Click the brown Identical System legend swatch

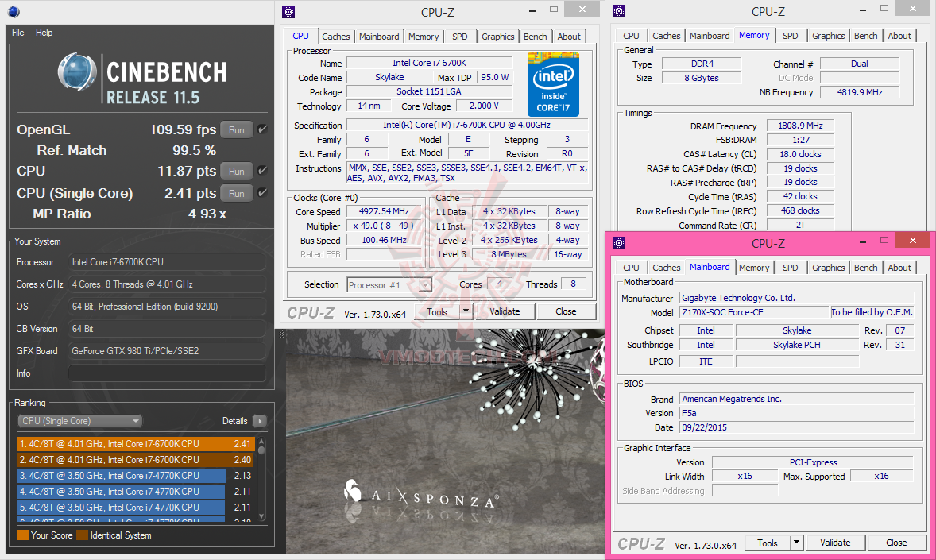(83, 535)
